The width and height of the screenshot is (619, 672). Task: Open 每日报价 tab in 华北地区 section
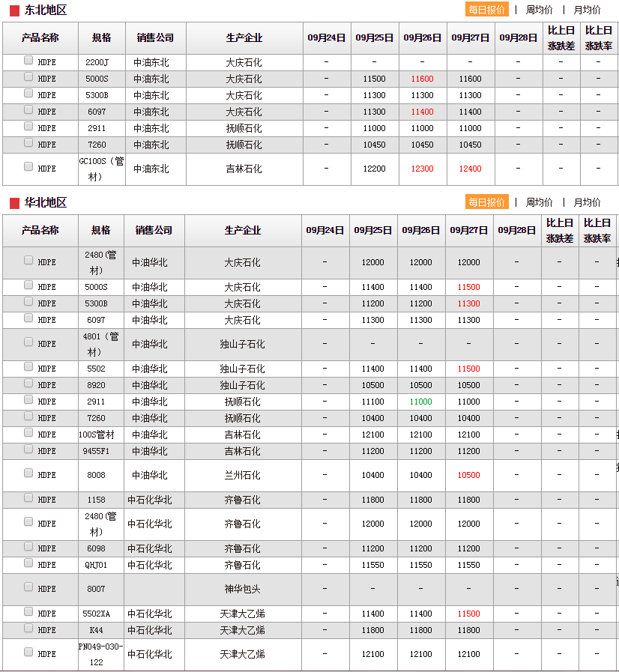click(x=487, y=202)
